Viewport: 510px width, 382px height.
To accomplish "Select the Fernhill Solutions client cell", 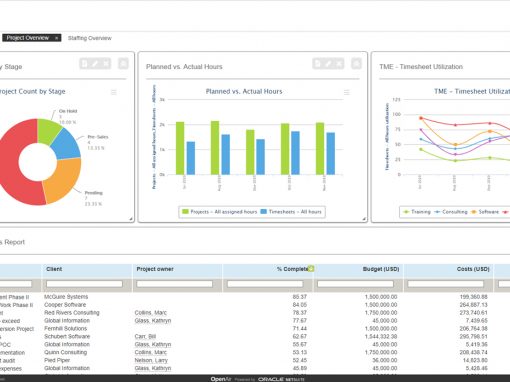I will [65, 329].
